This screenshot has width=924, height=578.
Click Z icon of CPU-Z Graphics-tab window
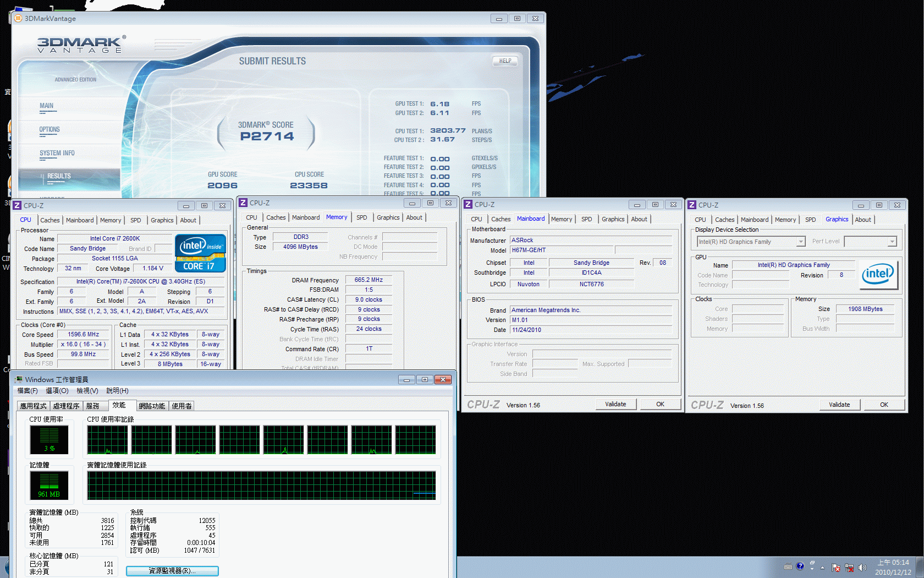click(x=692, y=205)
